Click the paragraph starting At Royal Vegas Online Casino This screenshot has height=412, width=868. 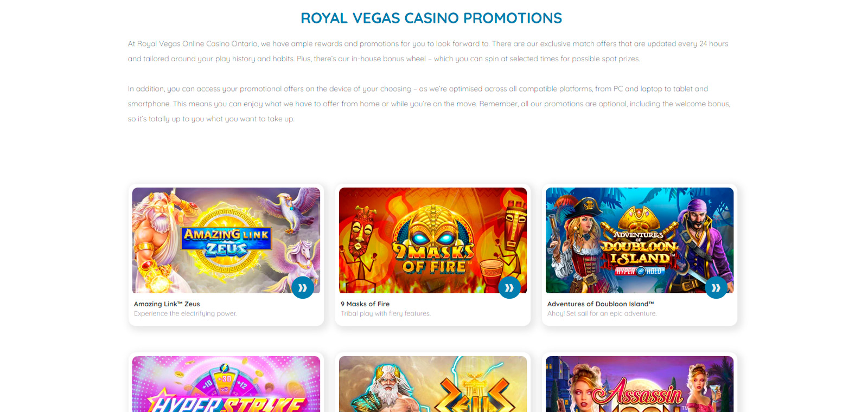pyautogui.click(x=428, y=51)
